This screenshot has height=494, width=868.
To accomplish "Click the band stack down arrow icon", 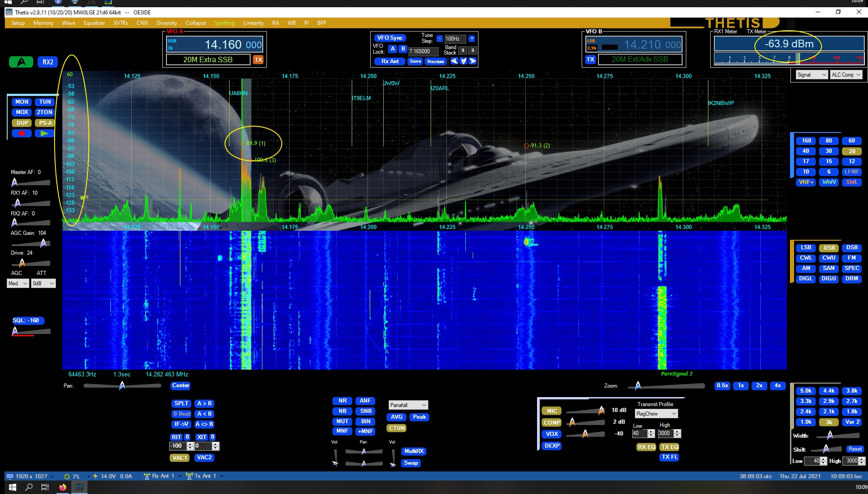I will [x=463, y=61].
